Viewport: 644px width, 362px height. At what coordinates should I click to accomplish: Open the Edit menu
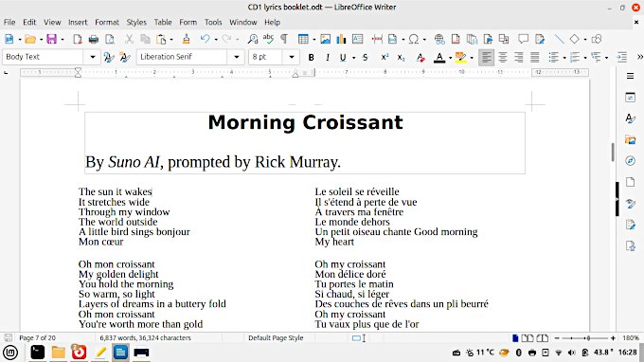29,22
